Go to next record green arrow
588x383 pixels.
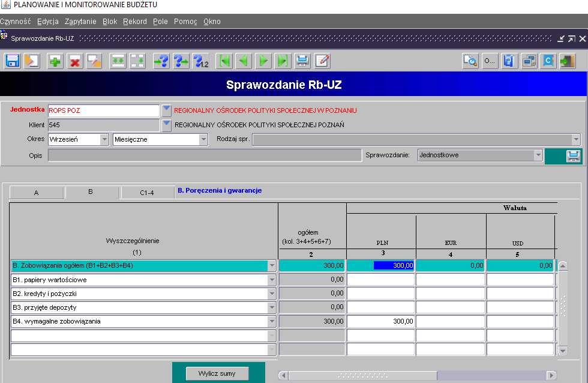(x=263, y=61)
